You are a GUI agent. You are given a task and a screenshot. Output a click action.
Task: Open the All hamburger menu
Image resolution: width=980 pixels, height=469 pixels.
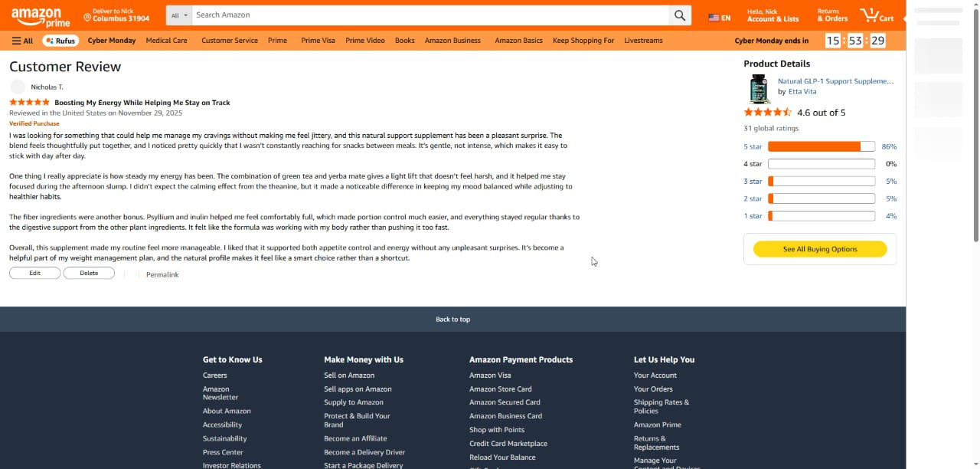coord(22,41)
